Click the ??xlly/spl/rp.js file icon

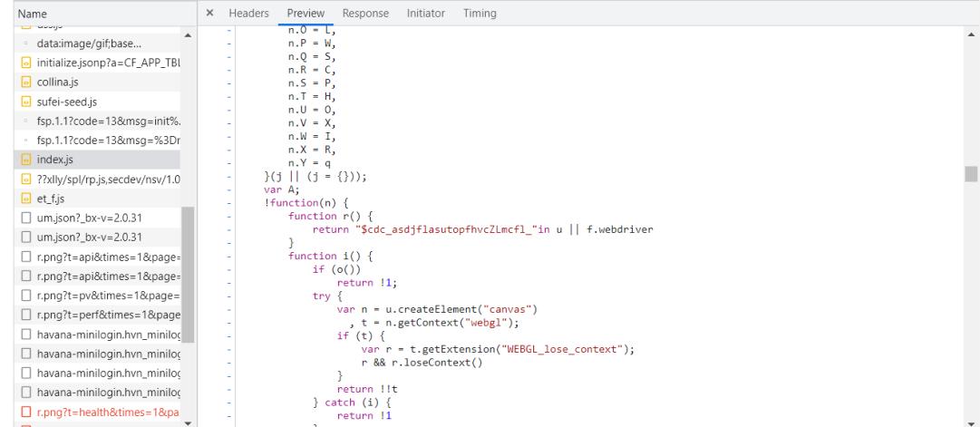[25, 179]
